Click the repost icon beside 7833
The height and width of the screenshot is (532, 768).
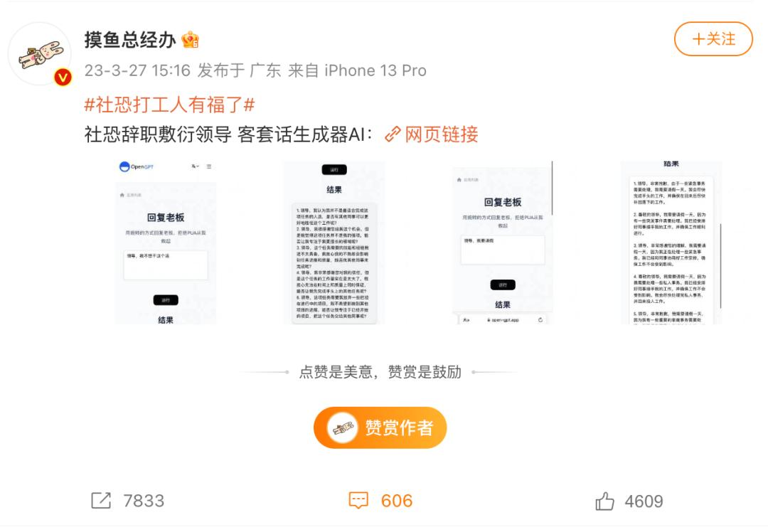pos(102,501)
